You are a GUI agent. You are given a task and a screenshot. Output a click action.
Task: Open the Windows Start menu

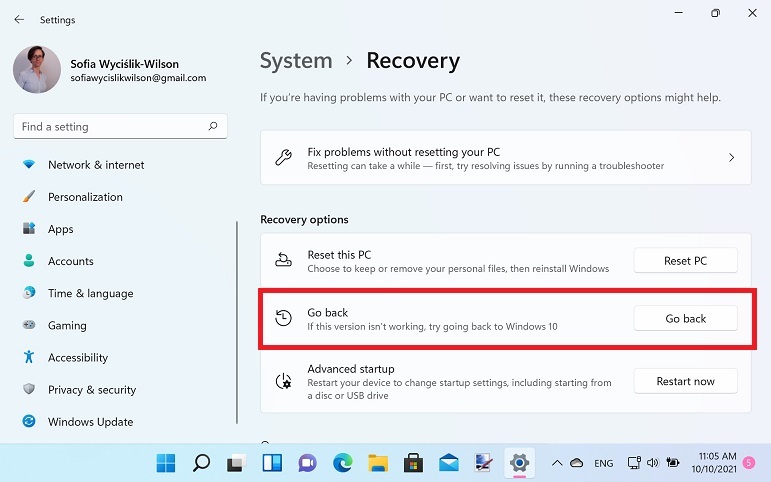(x=166, y=463)
